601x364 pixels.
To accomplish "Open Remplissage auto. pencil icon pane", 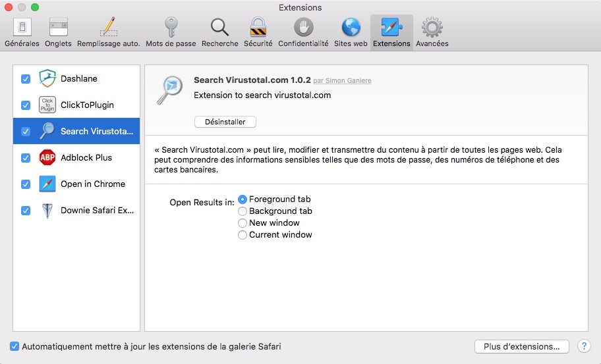I will (109, 32).
